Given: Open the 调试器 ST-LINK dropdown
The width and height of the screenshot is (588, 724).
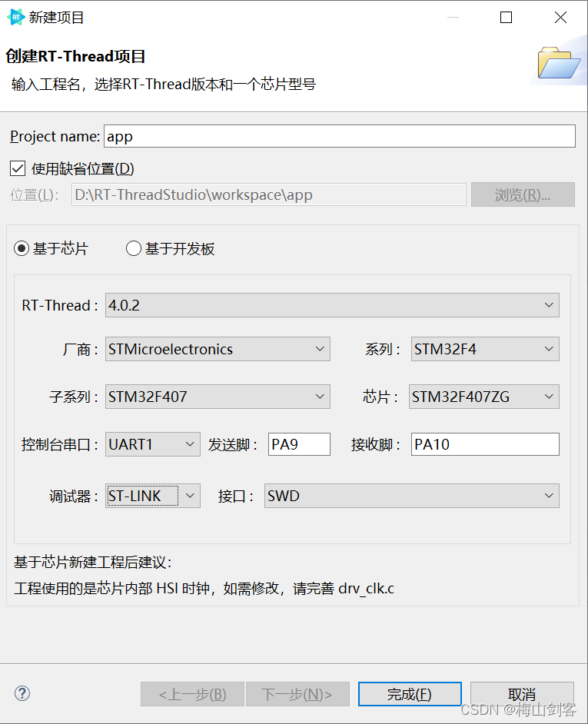Looking at the screenshot, I should tap(153, 496).
